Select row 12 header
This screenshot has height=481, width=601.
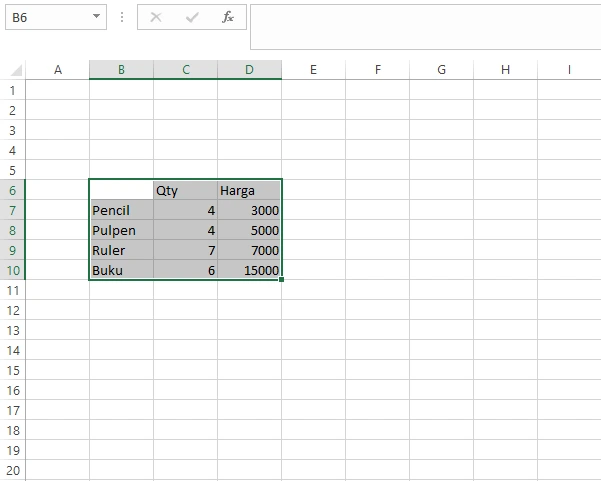click(13, 310)
